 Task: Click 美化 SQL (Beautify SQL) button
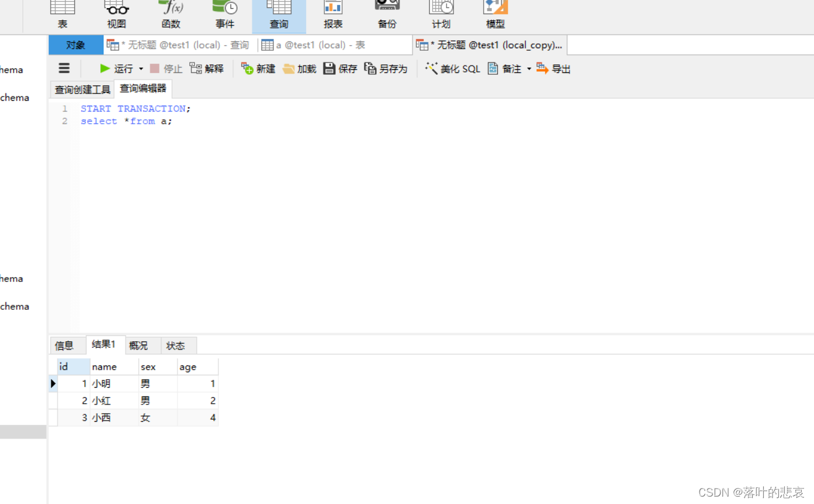pos(453,69)
